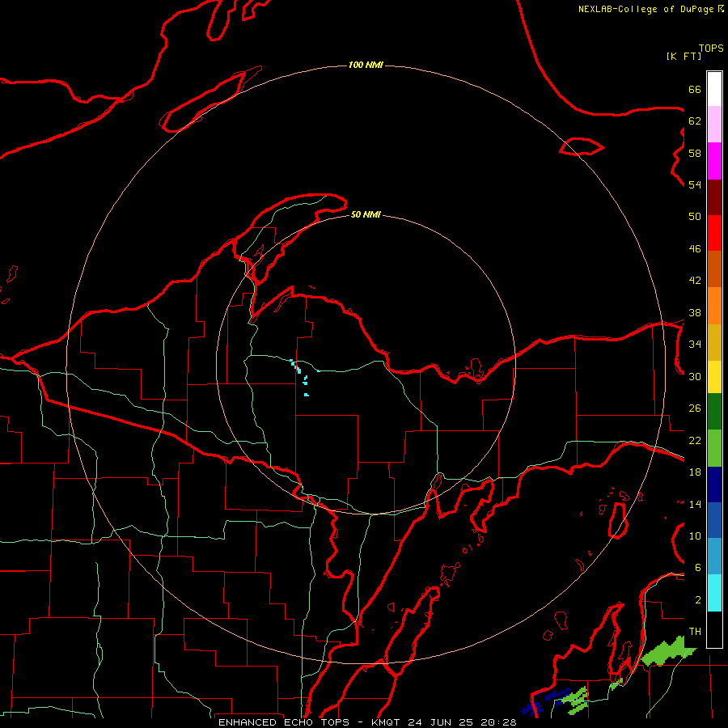Viewport: 728px width, 728px height.
Task: Click the dark red 50-54 kft swatch
Action: tap(714, 197)
